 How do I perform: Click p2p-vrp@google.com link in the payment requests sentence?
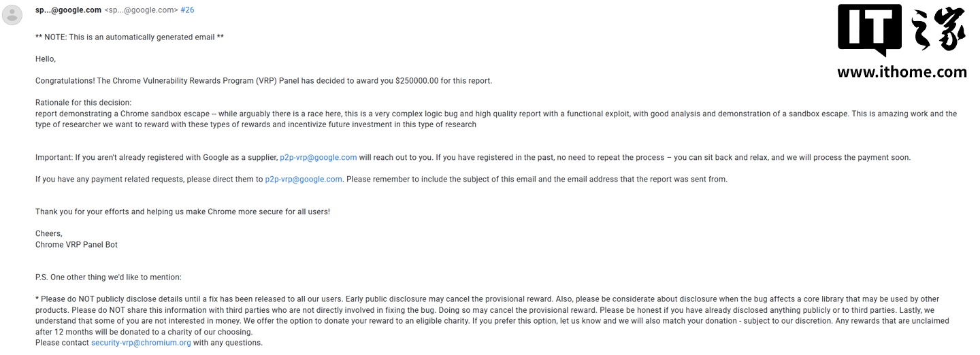(x=304, y=180)
